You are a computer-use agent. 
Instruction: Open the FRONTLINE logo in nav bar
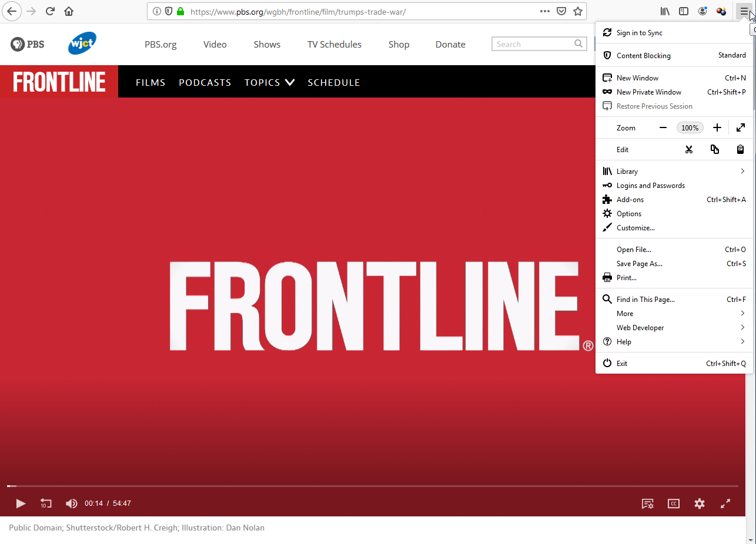point(59,82)
